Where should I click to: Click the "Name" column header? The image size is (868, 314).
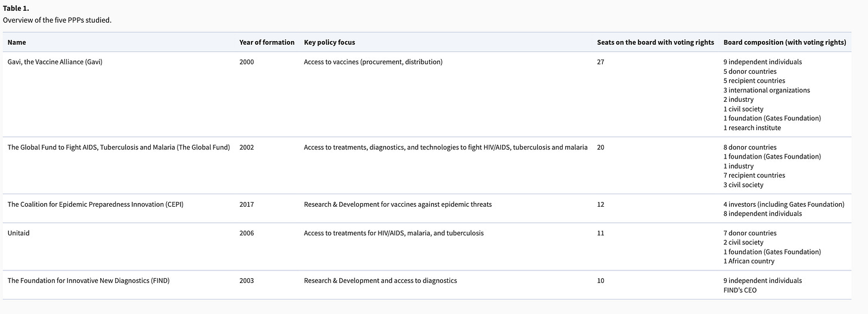(x=17, y=42)
